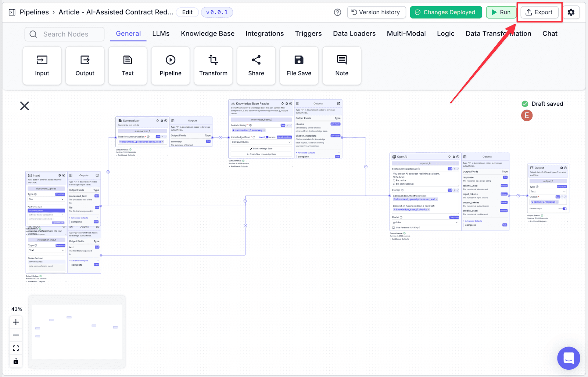The width and height of the screenshot is (588, 377).
Task: Check Use Personal API Key box
Action: tap(394, 228)
